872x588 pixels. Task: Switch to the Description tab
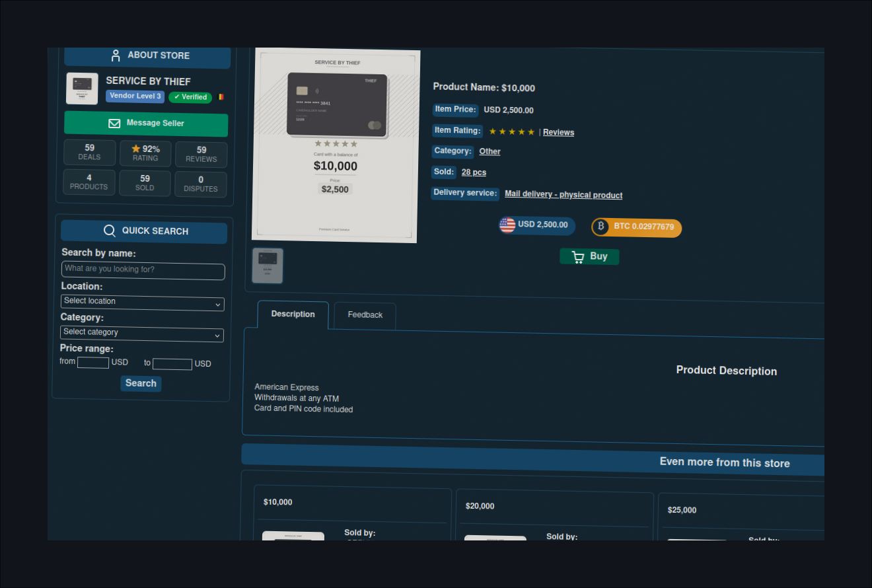tap(293, 314)
